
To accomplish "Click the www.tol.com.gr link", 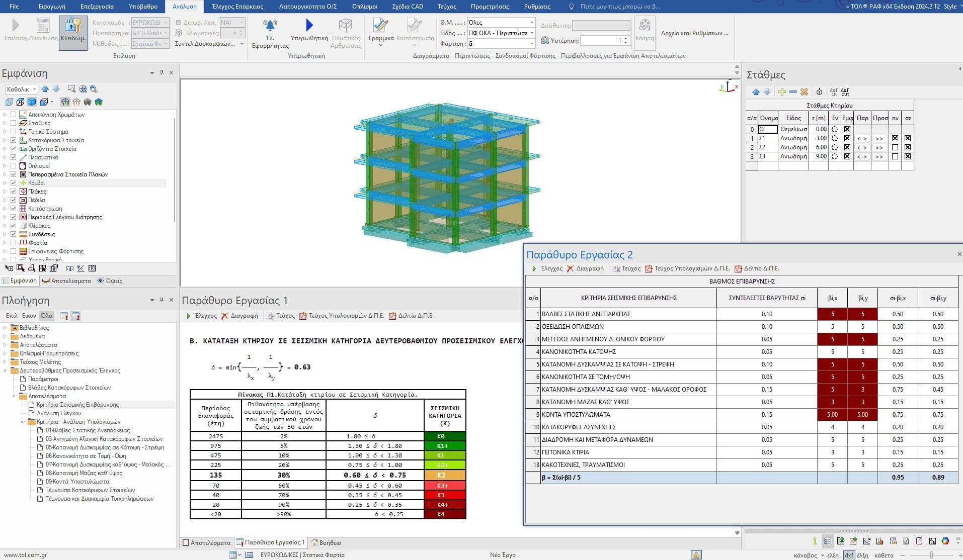I will tap(26, 555).
